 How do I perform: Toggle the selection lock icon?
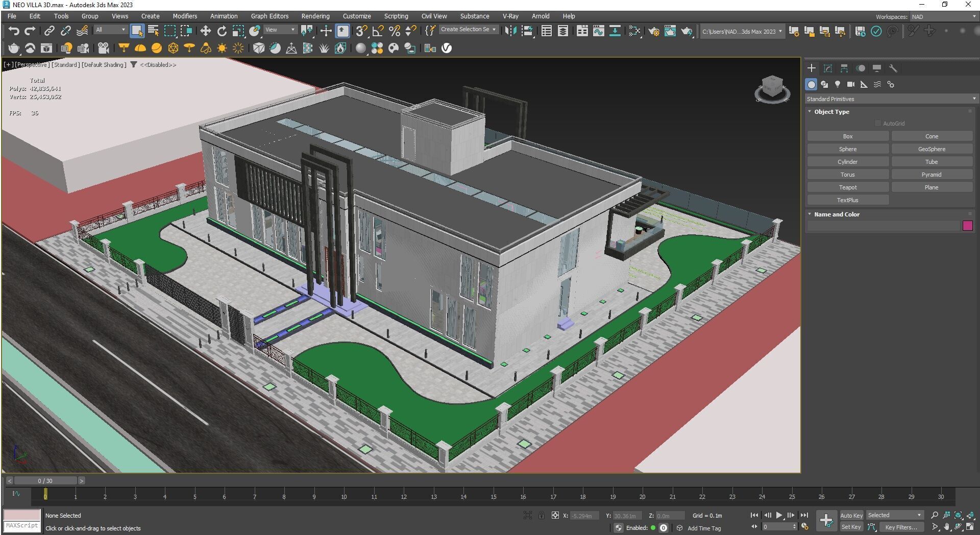[542, 515]
